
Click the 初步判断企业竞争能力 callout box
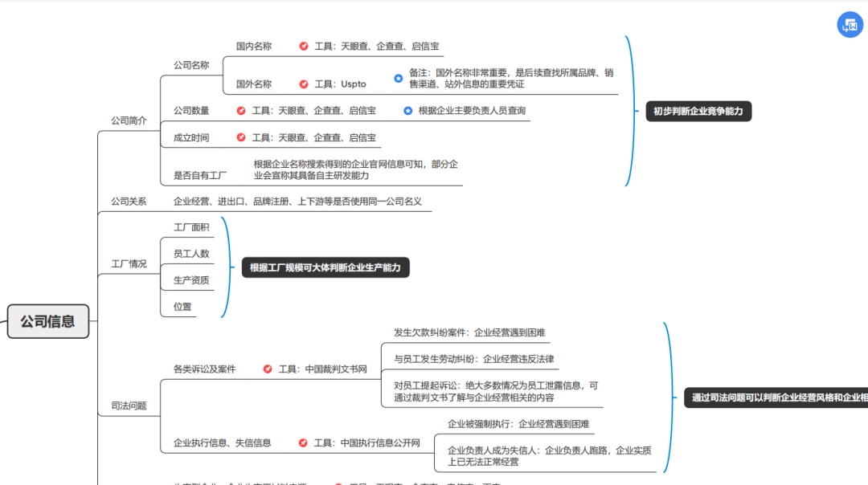pos(698,112)
